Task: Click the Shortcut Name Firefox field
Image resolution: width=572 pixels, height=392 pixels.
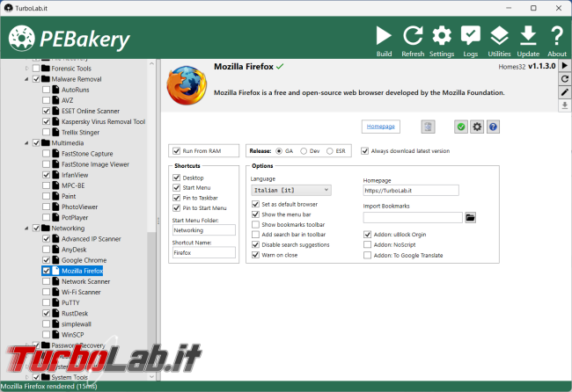Action: click(x=204, y=252)
